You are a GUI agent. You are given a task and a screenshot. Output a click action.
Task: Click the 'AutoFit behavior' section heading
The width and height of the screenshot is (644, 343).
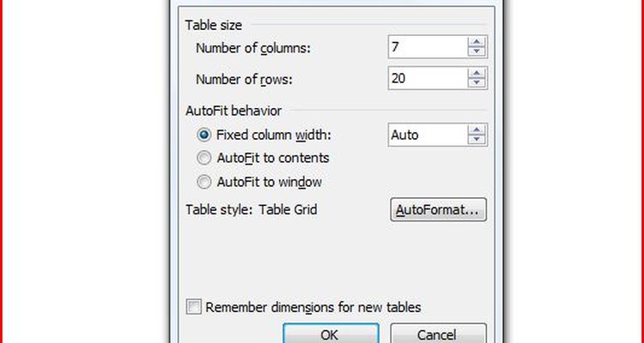(x=234, y=111)
